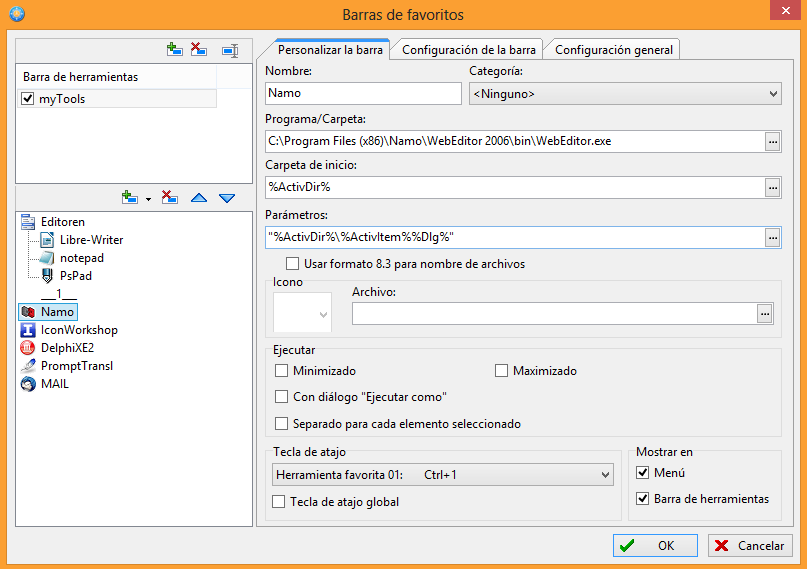Click the PromptTransl icon

tap(28, 366)
